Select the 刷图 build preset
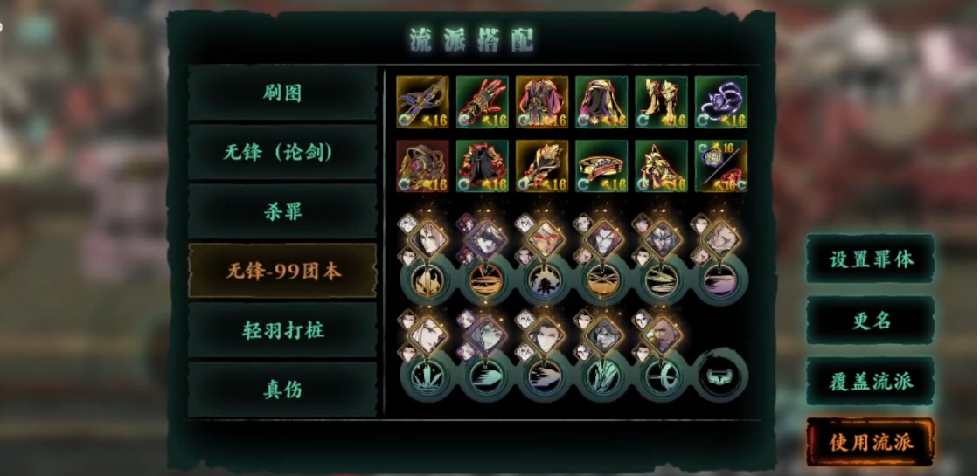980x476 pixels. [282, 93]
